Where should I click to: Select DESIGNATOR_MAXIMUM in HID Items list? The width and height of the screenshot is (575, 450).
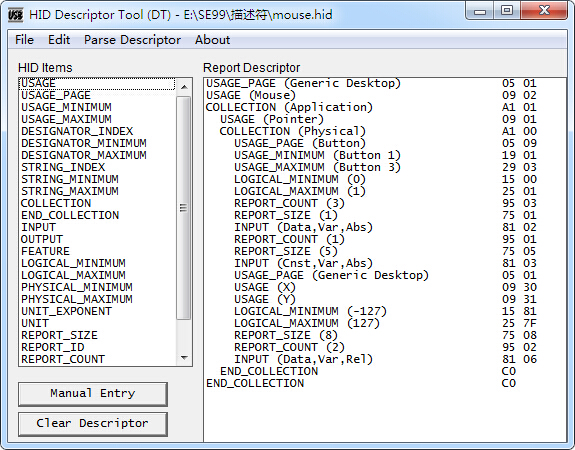point(97,156)
